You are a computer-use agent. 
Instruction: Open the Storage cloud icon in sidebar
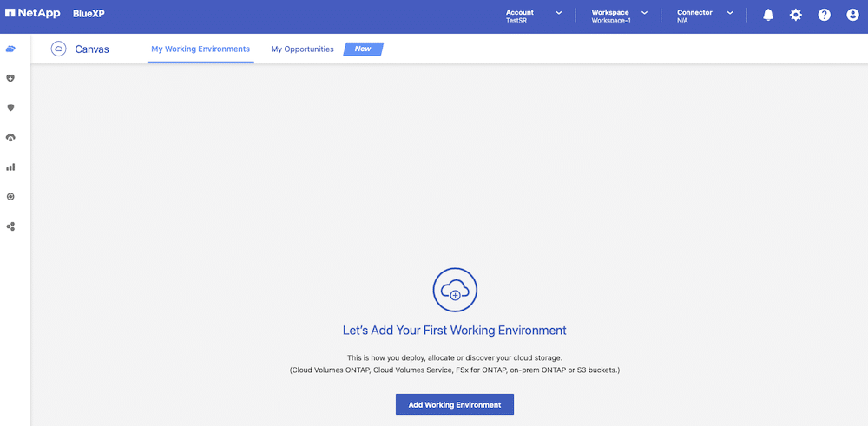point(10,49)
